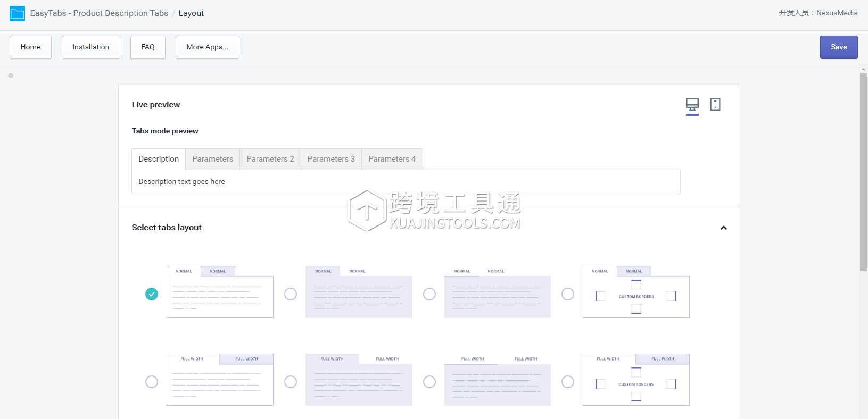Open the Parameters preview tab
The height and width of the screenshot is (419, 868).
213,159
